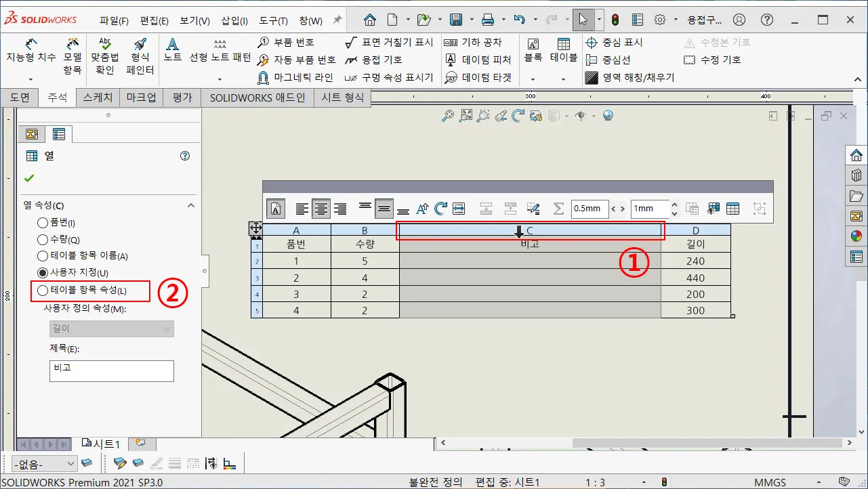Collapse the 열 속성 section
Viewport: 868px width, 489px height.
pyautogui.click(x=190, y=205)
